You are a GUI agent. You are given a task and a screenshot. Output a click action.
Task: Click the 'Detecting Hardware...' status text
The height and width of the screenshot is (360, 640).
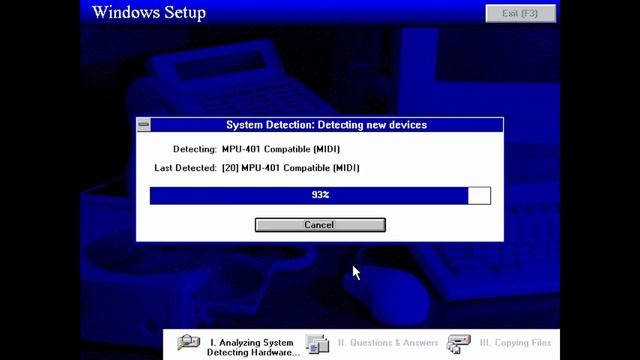click(x=253, y=353)
